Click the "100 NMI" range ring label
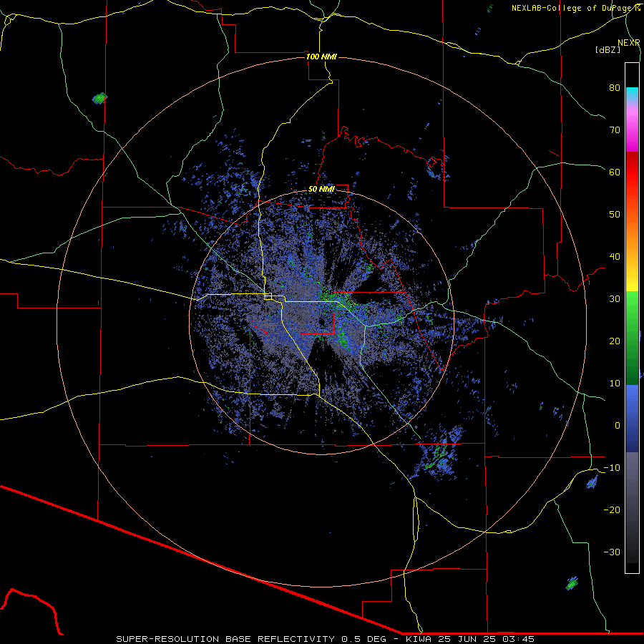Image resolution: width=644 pixels, height=644 pixels. click(321, 57)
